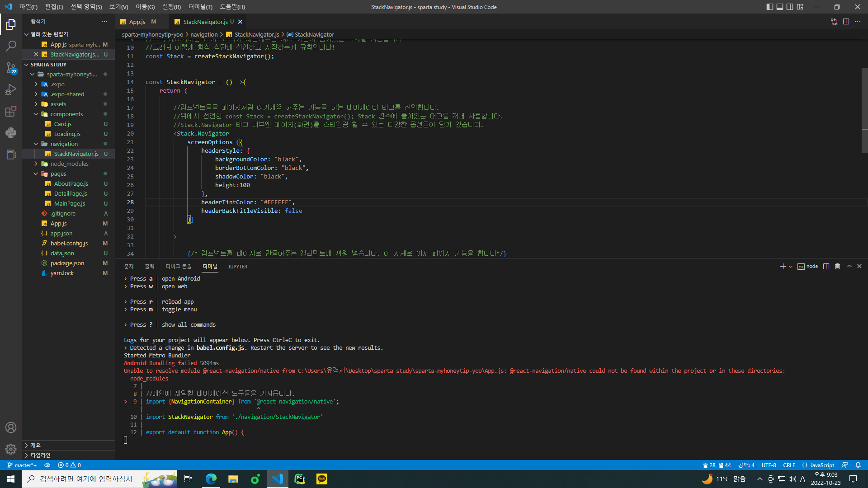Screen dimensions: 868x488
Task: Open File Explorer from the taskbar
Action: tap(233, 479)
